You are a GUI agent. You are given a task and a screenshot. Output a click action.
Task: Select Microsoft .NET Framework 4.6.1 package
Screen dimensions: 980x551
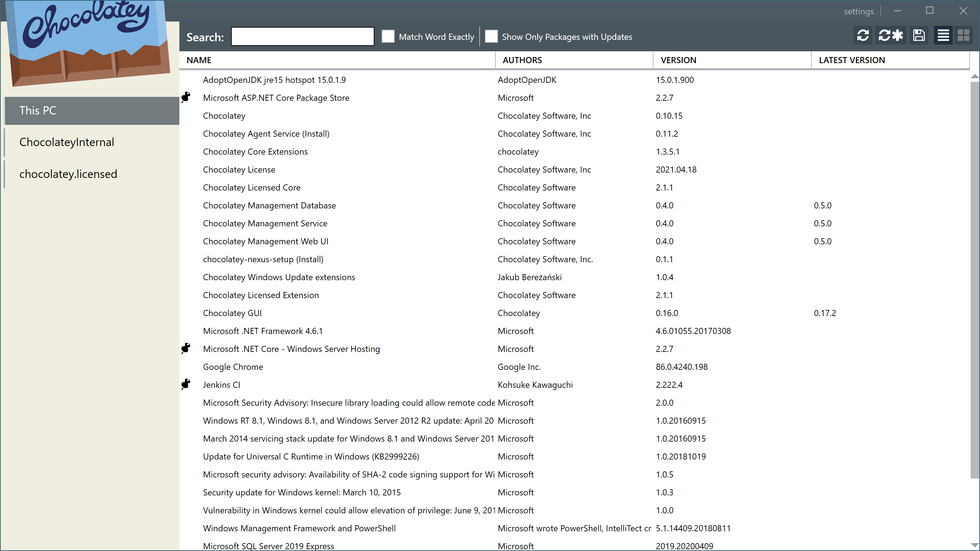pyautogui.click(x=574, y=331)
